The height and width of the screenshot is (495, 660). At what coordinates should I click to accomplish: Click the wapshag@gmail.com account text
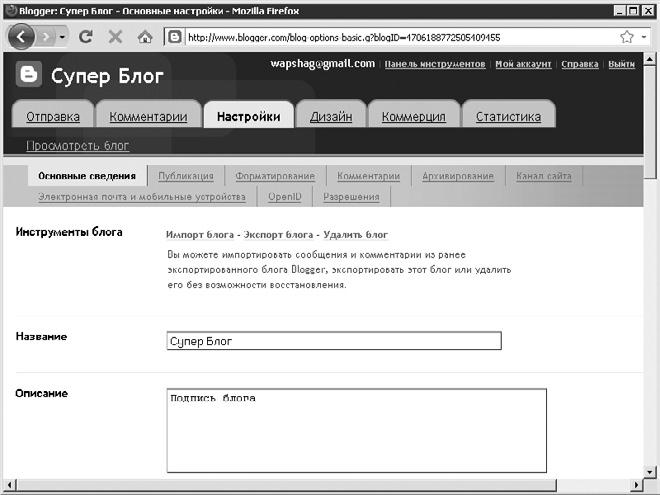tap(322, 64)
